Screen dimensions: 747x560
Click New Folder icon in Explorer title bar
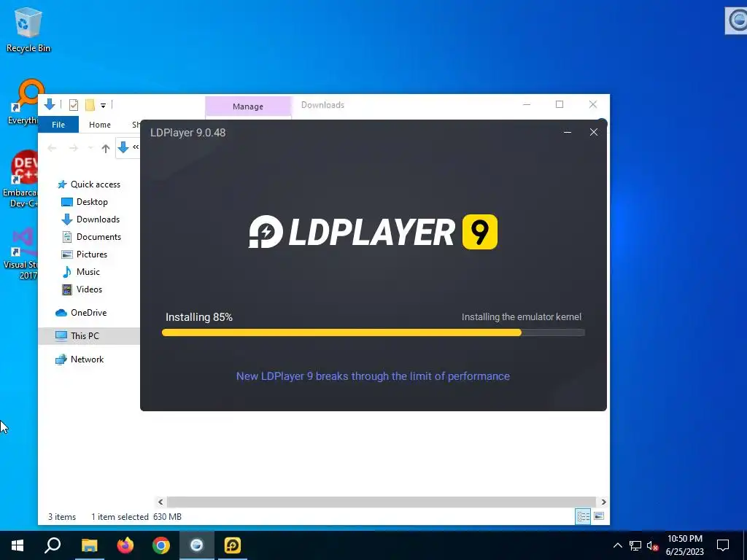pyautogui.click(x=90, y=105)
